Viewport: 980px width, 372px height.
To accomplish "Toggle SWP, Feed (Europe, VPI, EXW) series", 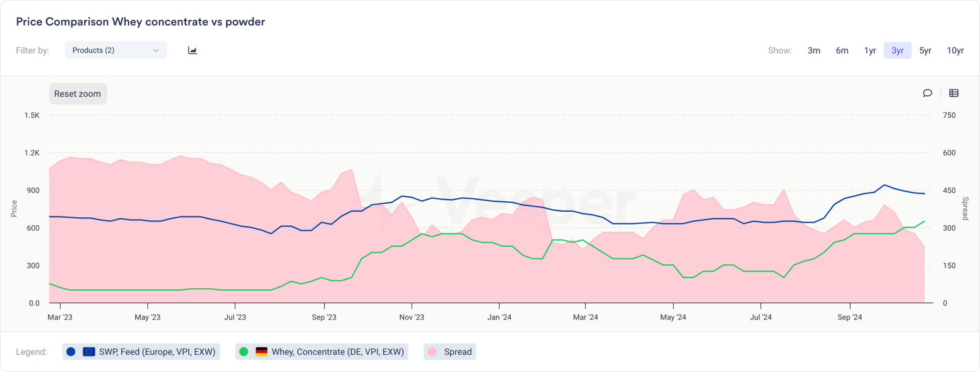I will tap(157, 352).
